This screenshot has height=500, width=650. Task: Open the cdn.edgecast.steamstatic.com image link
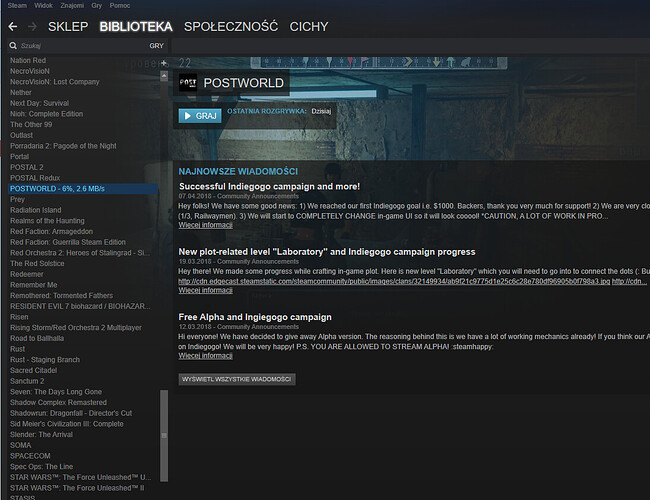(394, 281)
